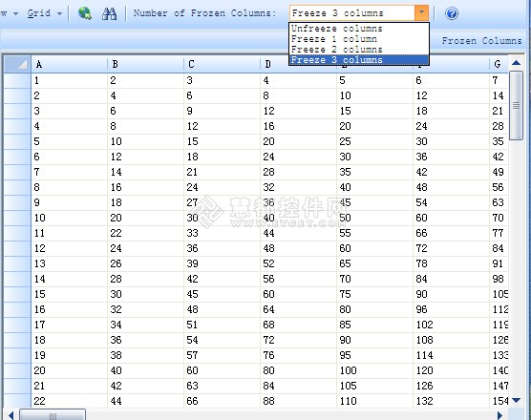Click cell 91 in column G
This screenshot has width=531, height=420.
pos(499,263)
